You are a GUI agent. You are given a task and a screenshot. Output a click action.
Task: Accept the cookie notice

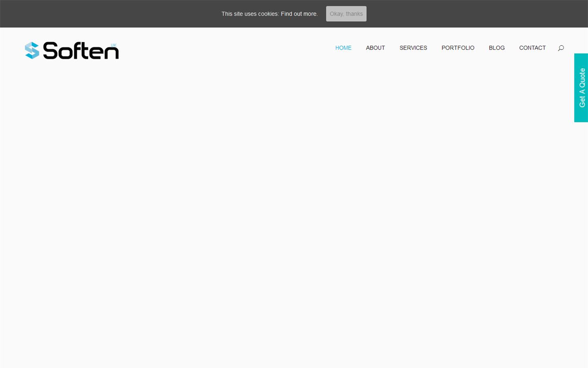346,14
